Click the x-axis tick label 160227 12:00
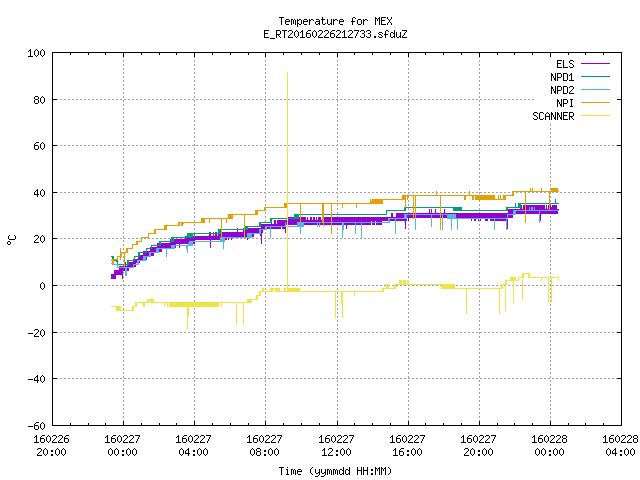Screen dimensions: 640x480 point(336,446)
